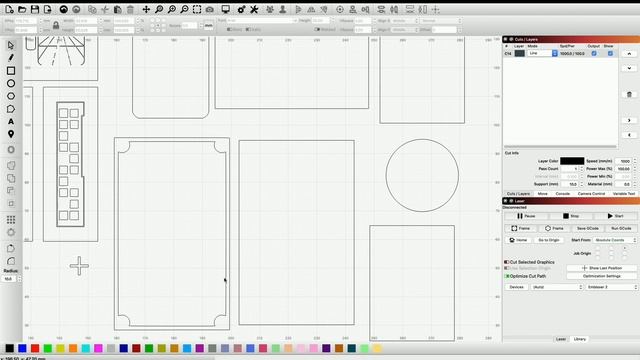Toggle Show checkbox for layer C14
The image size is (640, 360).
coord(610,53)
